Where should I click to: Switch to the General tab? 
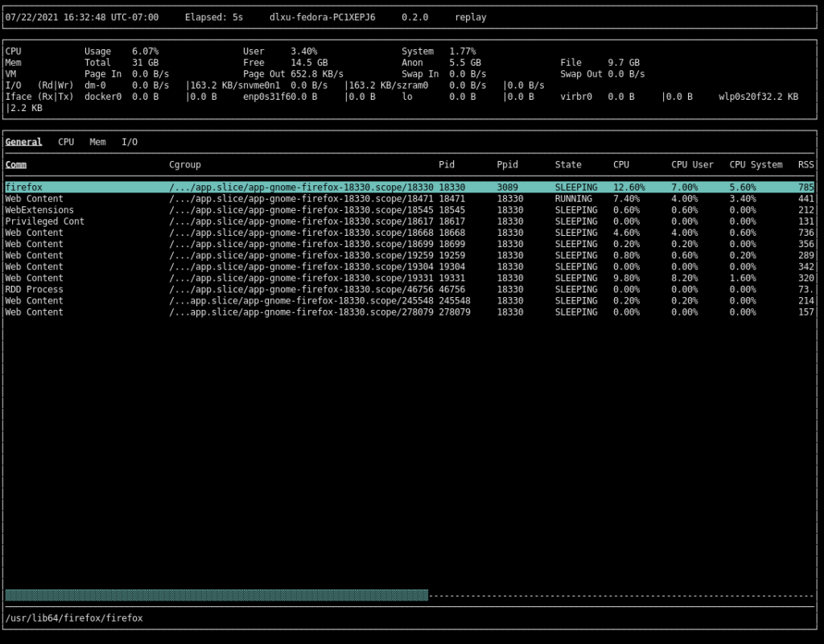23,142
